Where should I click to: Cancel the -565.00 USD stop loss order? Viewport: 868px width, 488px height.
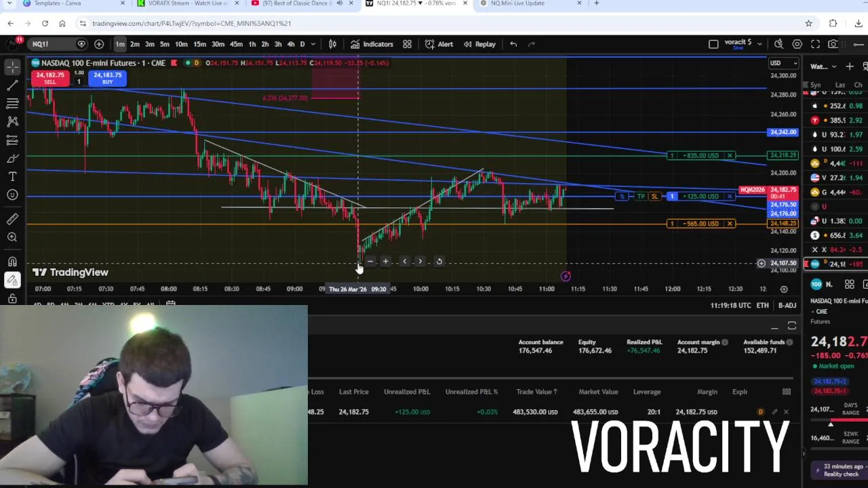730,224
